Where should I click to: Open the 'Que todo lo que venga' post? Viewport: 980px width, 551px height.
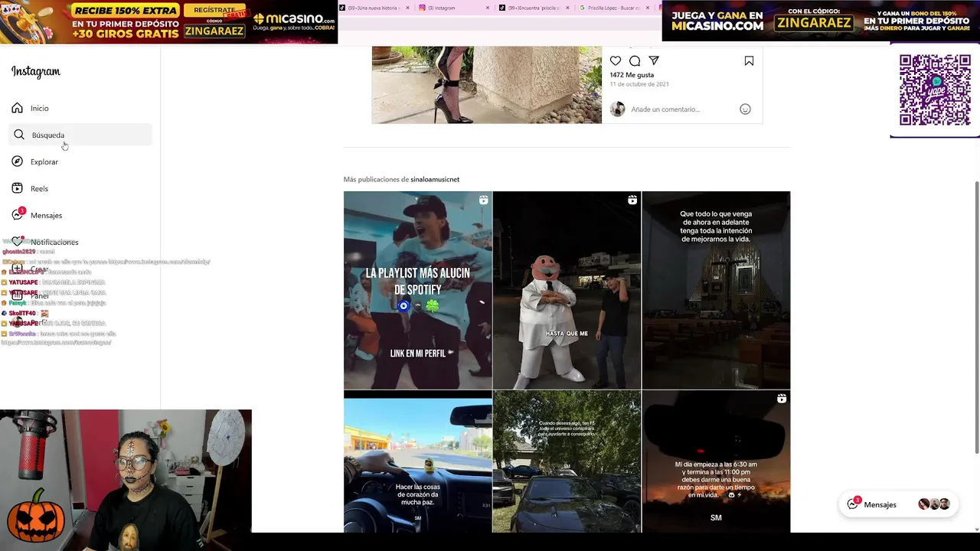716,290
